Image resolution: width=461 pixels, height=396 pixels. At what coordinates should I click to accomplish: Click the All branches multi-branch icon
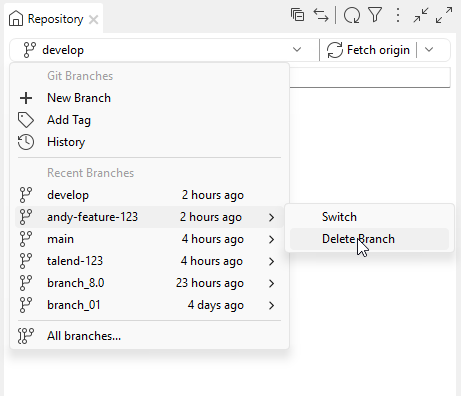click(x=26, y=336)
